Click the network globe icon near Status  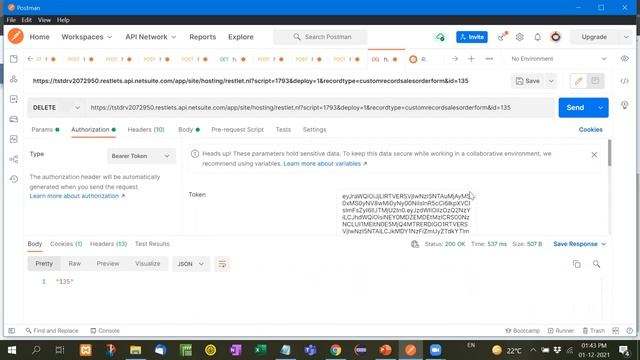click(x=415, y=244)
